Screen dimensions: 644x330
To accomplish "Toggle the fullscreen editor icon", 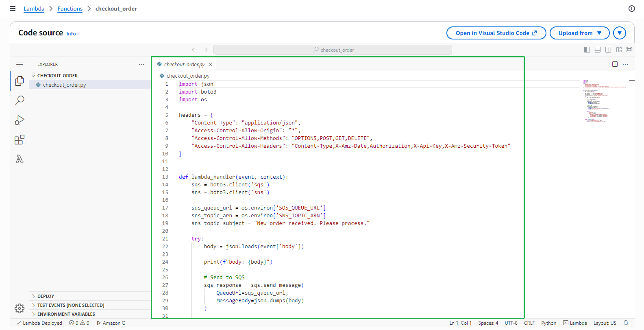I will (629, 50).
